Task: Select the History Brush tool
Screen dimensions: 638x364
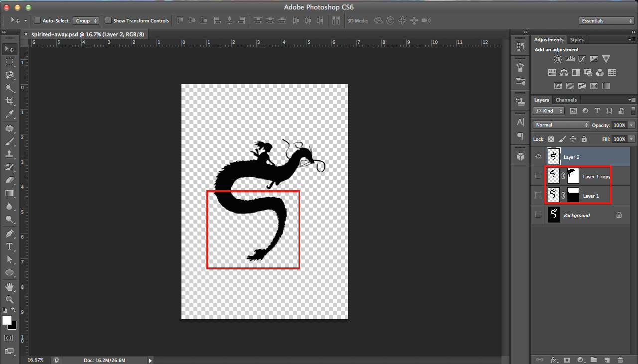Action: (x=9, y=167)
